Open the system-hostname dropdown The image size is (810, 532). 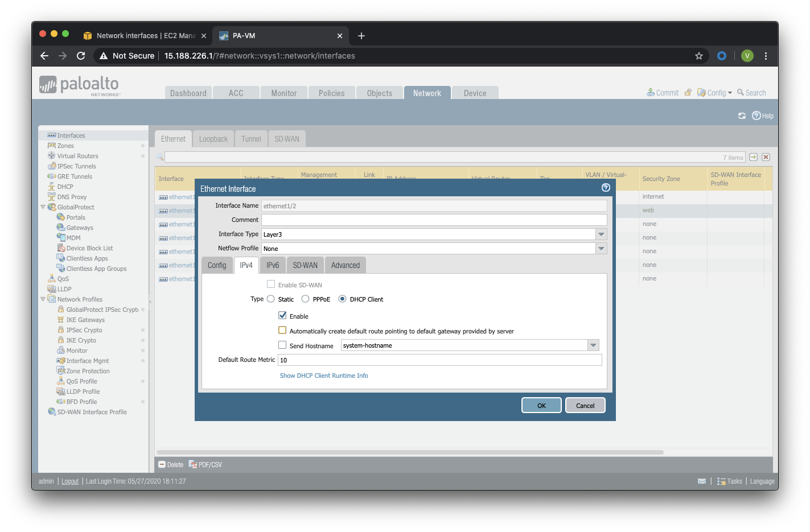coord(593,345)
